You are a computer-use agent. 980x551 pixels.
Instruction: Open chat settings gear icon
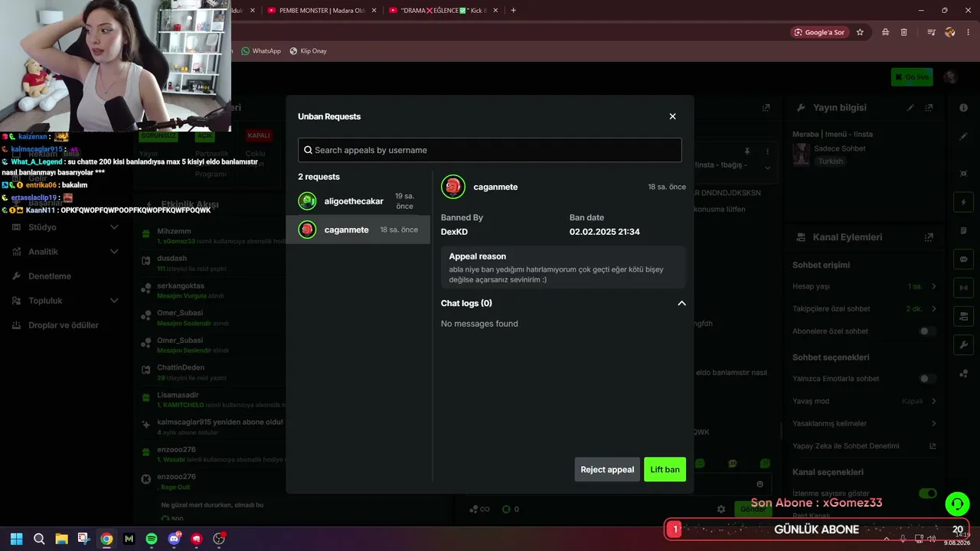[x=720, y=509]
